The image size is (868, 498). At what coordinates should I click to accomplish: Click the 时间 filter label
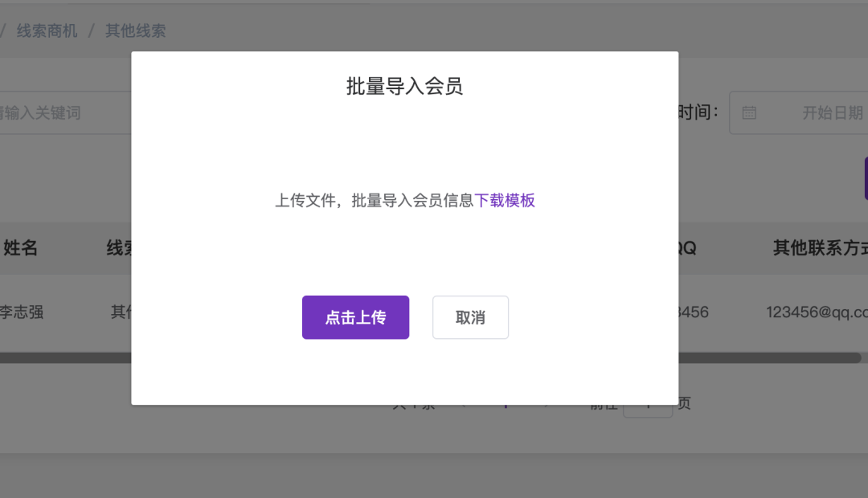coord(698,112)
